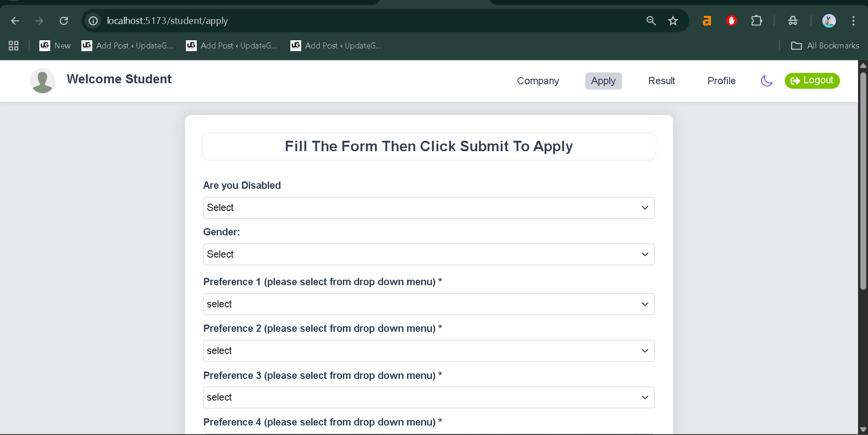Open the Chrome three-dot menu
The image size is (868, 435).
853,21
